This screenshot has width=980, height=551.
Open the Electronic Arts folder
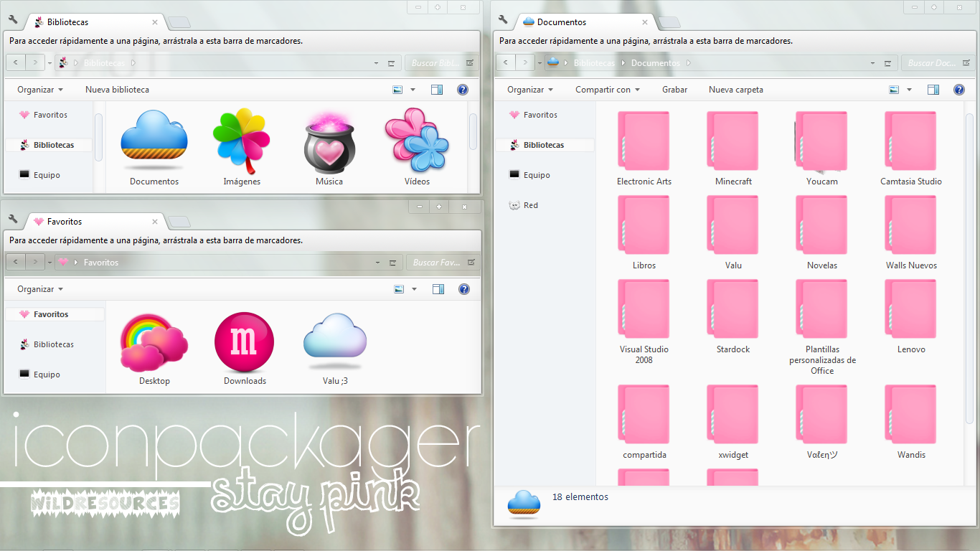pos(644,141)
